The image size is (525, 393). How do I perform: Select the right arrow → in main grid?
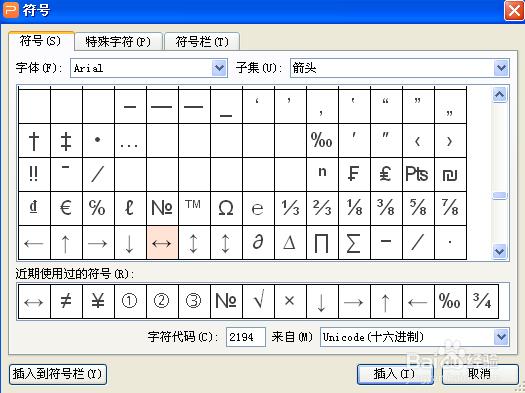(x=98, y=242)
